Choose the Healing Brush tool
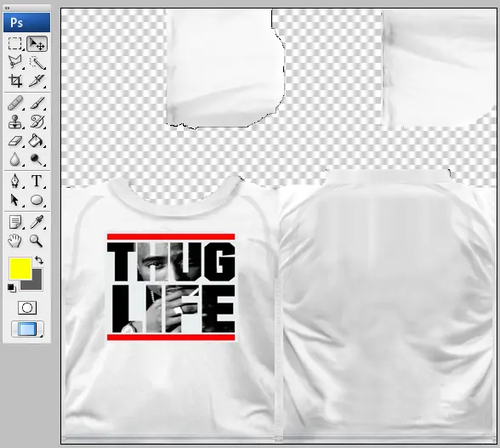The height and width of the screenshot is (448, 500). (15, 104)
